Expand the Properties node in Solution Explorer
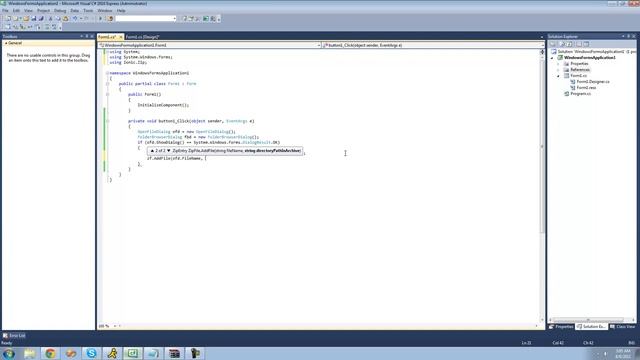Screen dimensions: 640x360 [x=558, y=64]
